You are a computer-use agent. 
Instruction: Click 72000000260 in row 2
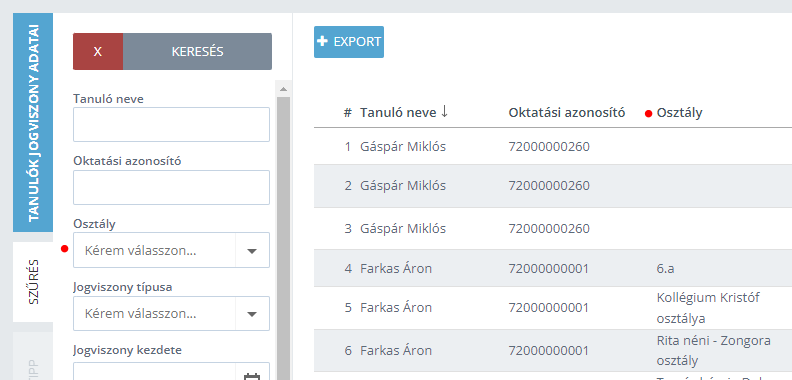(x=549, y=186)
